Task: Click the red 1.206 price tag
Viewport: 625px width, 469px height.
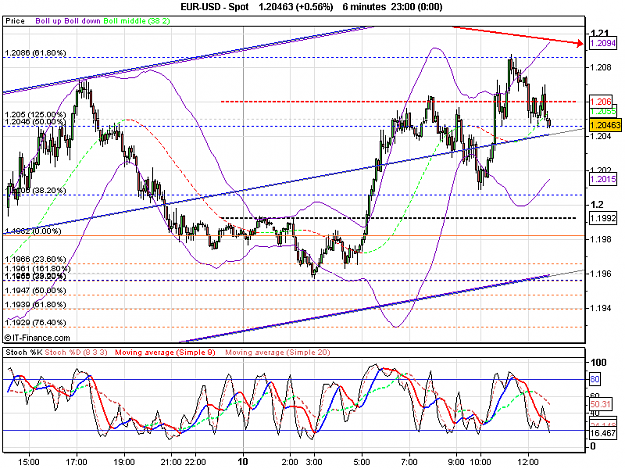Action: 601,101
